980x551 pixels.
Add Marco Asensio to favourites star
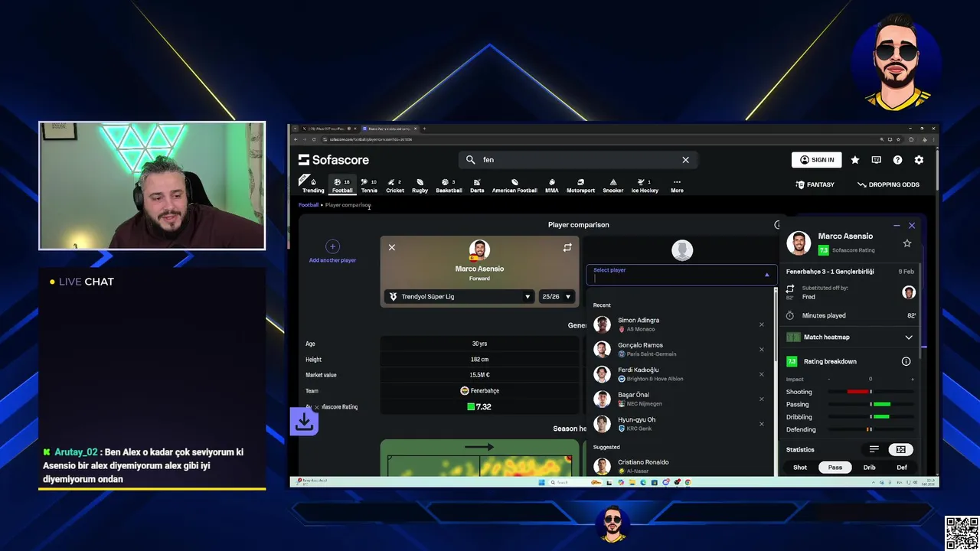[x=907, y=243]
